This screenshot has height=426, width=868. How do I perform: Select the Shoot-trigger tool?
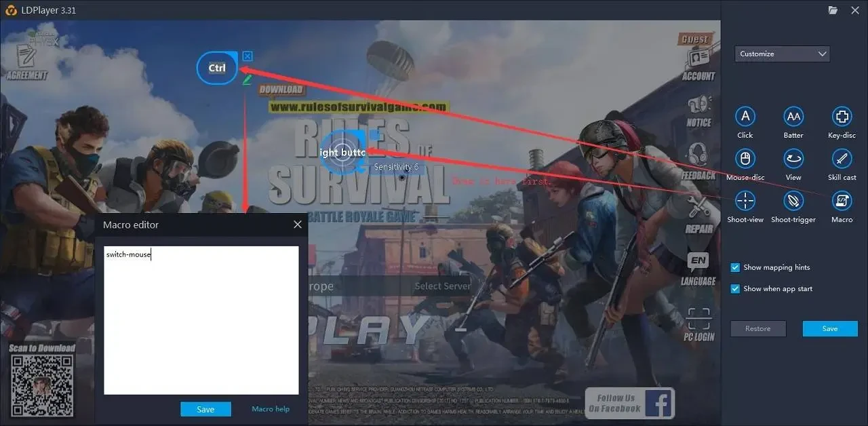[793, 201]
